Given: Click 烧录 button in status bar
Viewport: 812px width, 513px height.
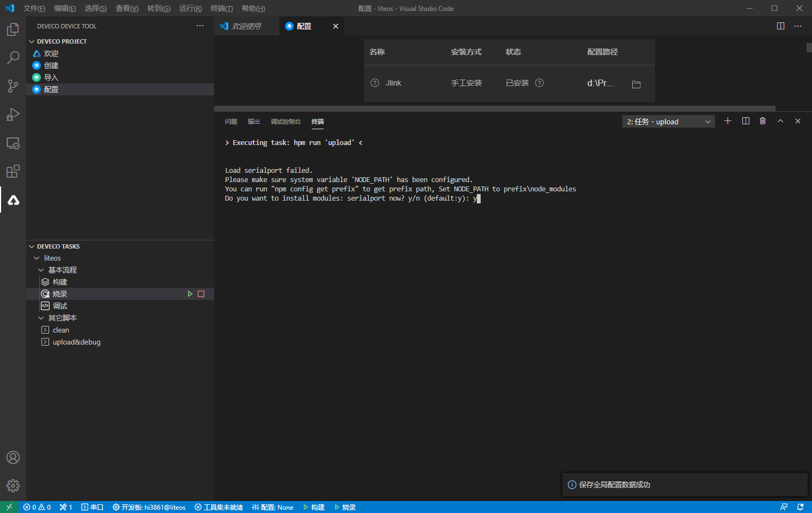Looking at the screenshot, I should pyautogui.click(x=345, y=507).
